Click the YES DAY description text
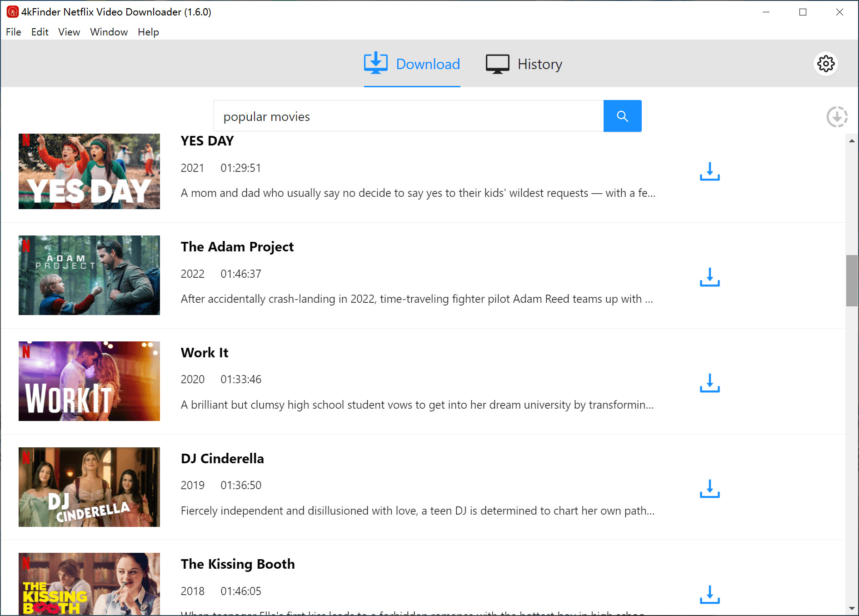Viewport: 859px width, 616px height. point(418,193)
